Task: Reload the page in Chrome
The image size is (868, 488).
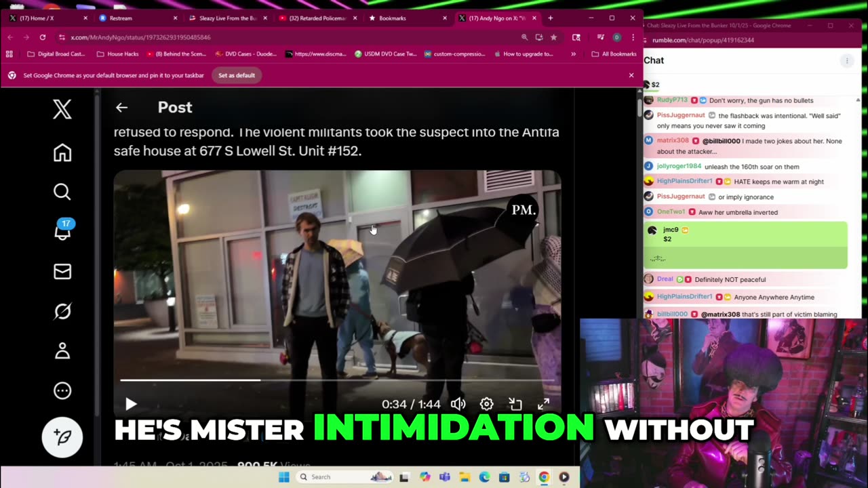Action: click(43, 37)
